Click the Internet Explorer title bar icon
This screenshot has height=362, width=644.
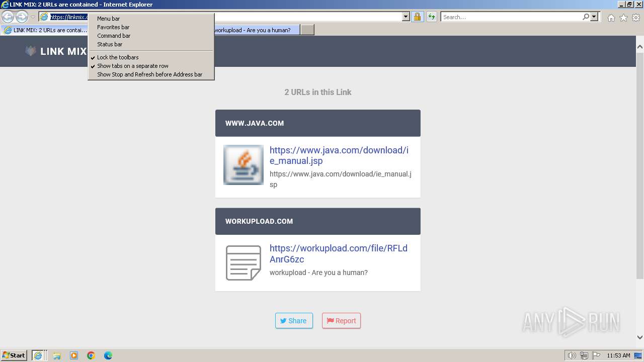pyautogui.click(x=5, y=5)
